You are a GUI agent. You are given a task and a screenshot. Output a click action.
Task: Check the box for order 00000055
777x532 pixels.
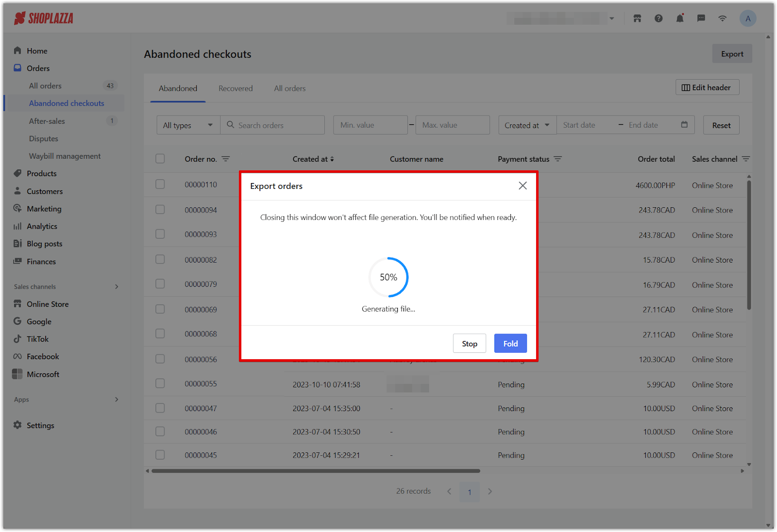click(160, 383)
